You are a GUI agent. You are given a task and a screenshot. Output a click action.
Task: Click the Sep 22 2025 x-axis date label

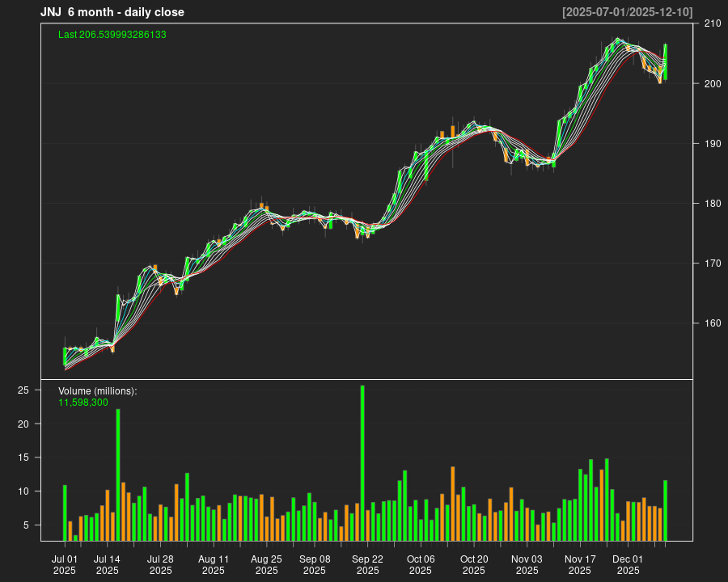(367, 564)
